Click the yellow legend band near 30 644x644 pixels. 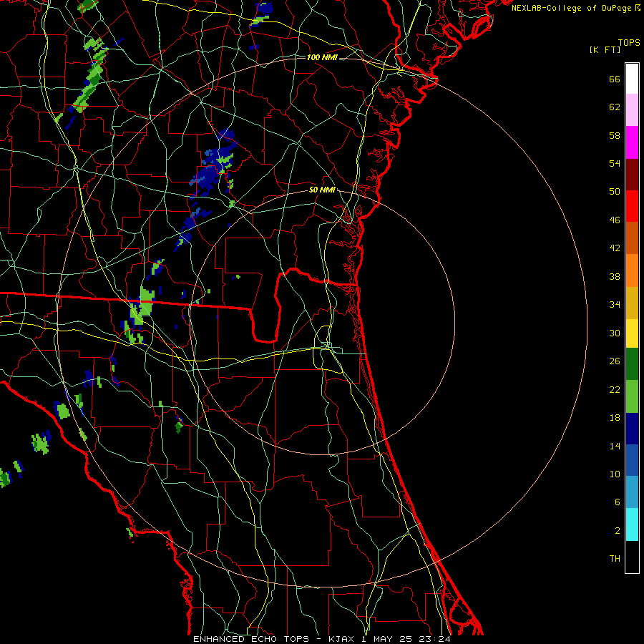tap(632, 333)
